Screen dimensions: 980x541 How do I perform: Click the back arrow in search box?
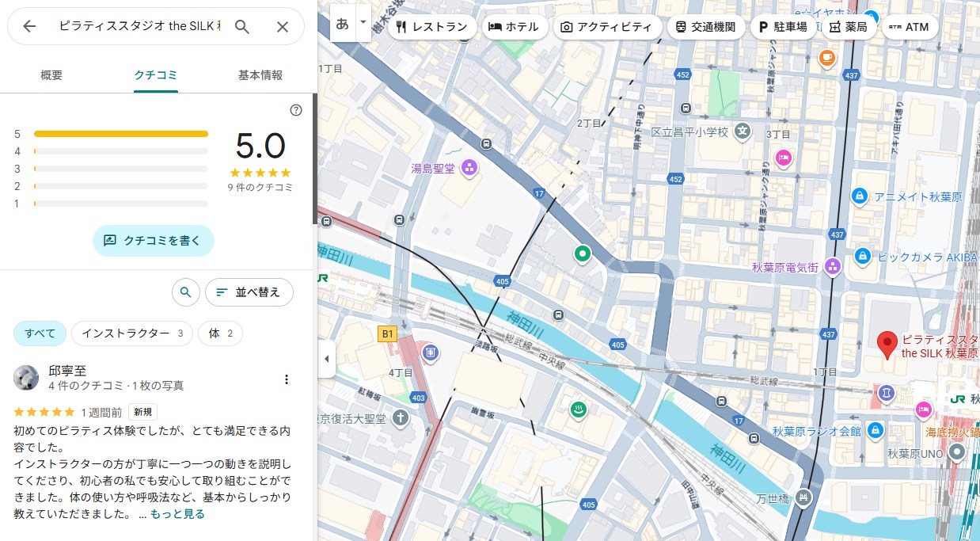(x=29, y=26)
